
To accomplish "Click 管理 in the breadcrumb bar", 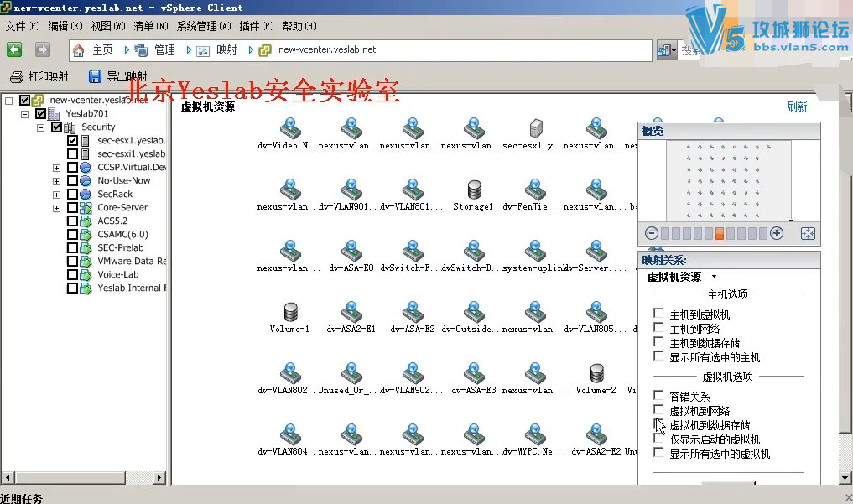I will pyautogui.click(x=165, y=50).
